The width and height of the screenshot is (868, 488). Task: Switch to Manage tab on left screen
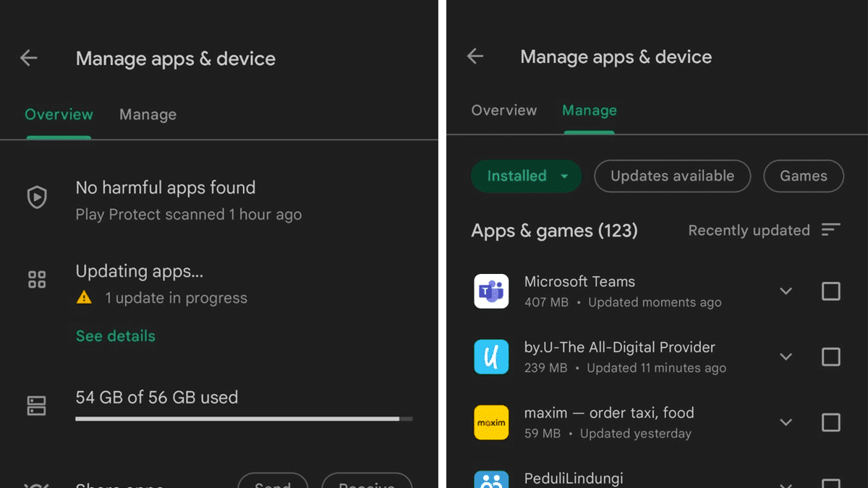[148, 114]
